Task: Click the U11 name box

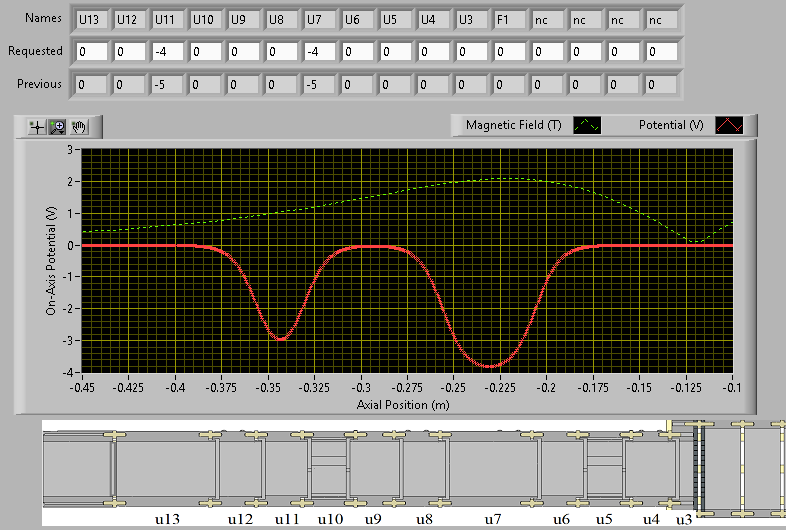Action: 168,20
